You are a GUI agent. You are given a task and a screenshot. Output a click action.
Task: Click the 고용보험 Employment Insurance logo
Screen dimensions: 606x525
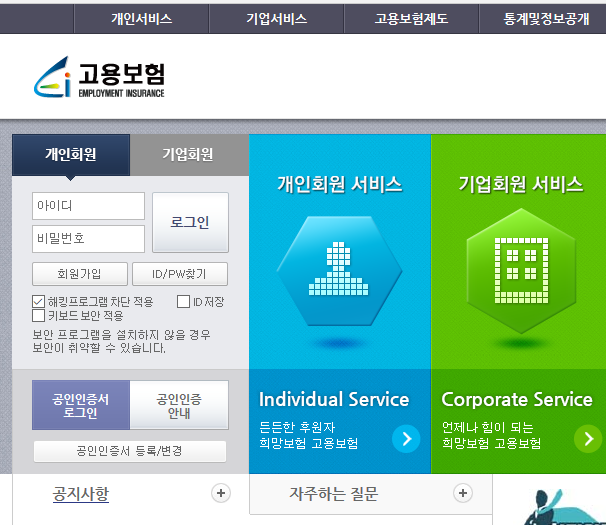coord(99,77)
